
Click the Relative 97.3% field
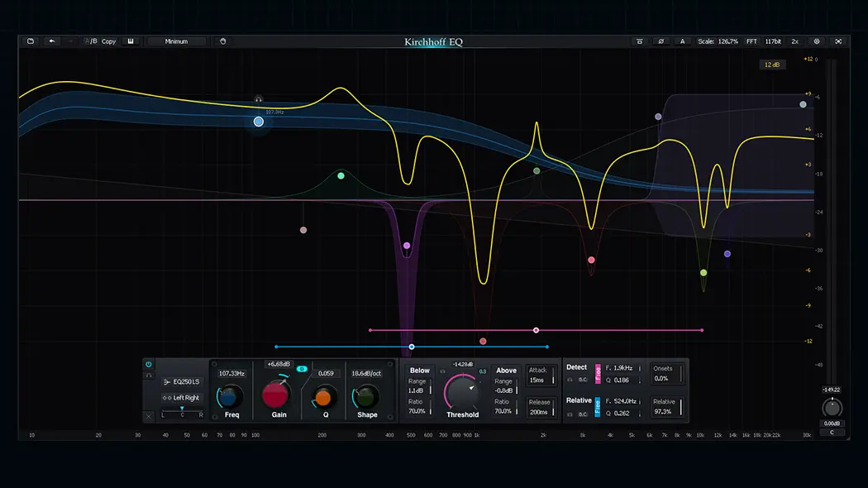(x=666, y=407)
